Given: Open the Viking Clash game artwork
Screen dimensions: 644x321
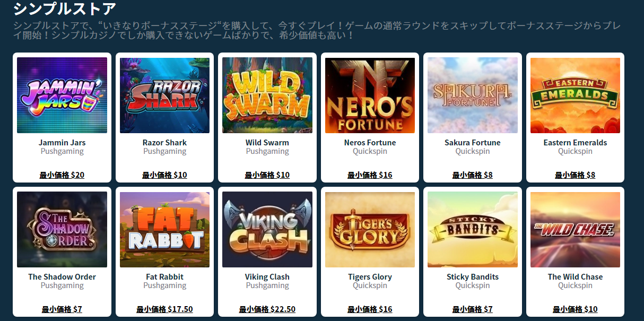Looking at the screenshot, I should [x=267, y=230].
